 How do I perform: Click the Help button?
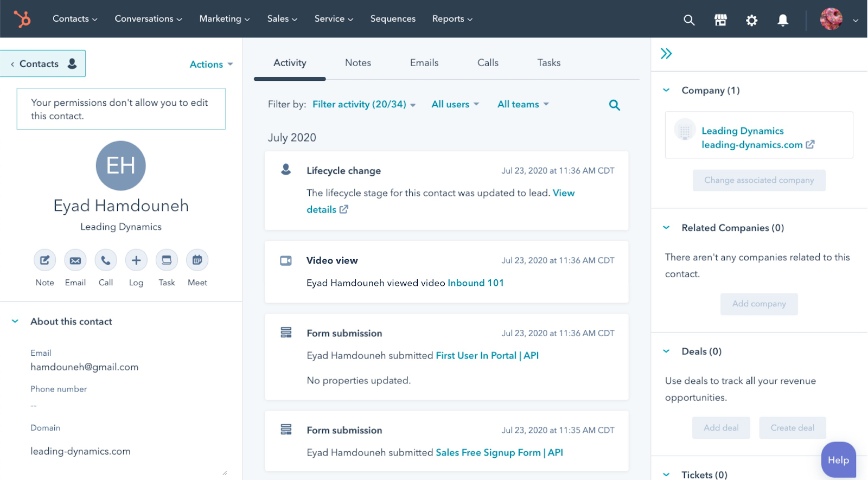[838, 460]
